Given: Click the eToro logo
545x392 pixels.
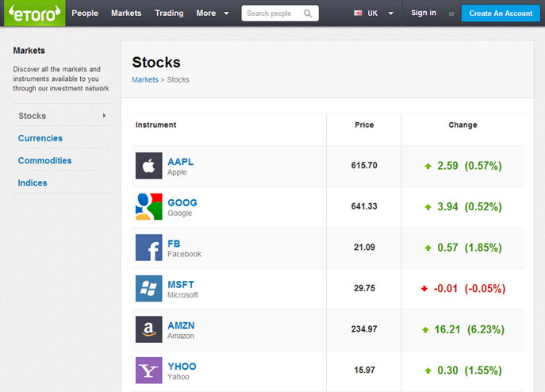Looking at the screenshot, I should tap(34, 13).
